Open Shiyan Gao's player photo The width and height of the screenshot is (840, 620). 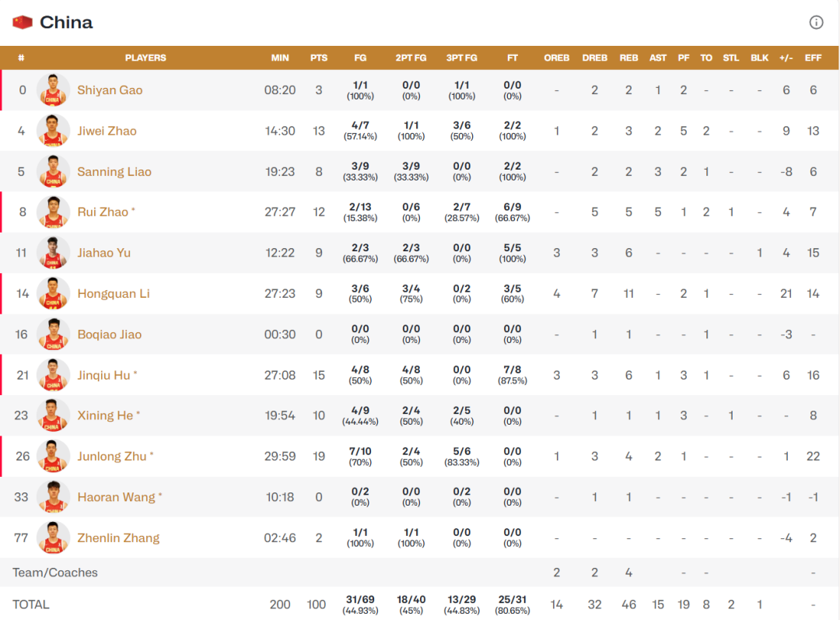(53, 90)
